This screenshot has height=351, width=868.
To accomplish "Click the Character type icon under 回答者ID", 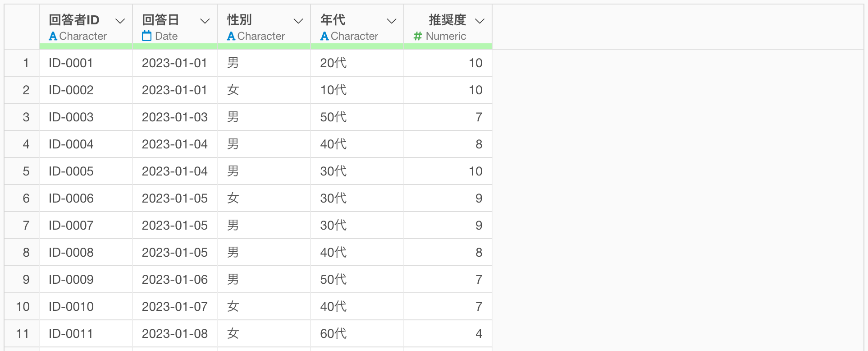I will (53, 36).
